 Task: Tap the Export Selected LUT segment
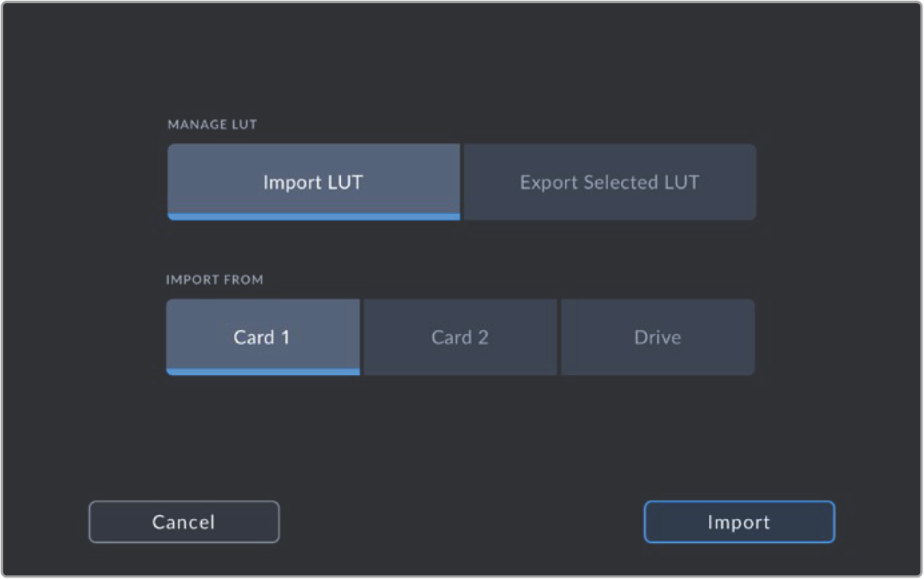[x=610, y=182]
